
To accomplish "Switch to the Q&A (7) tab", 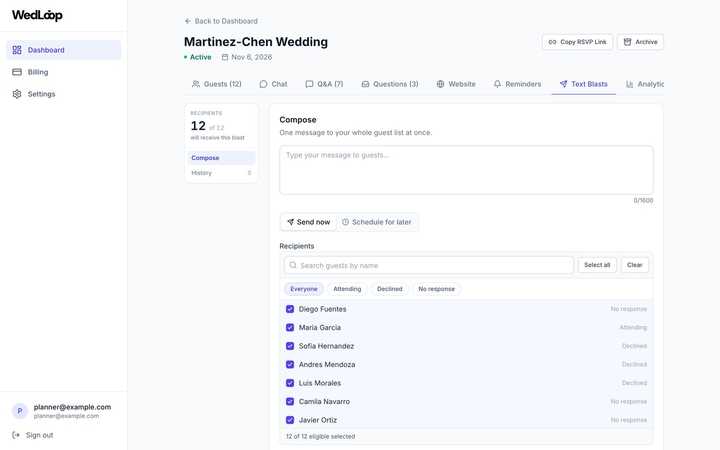I will pos(324,84).
